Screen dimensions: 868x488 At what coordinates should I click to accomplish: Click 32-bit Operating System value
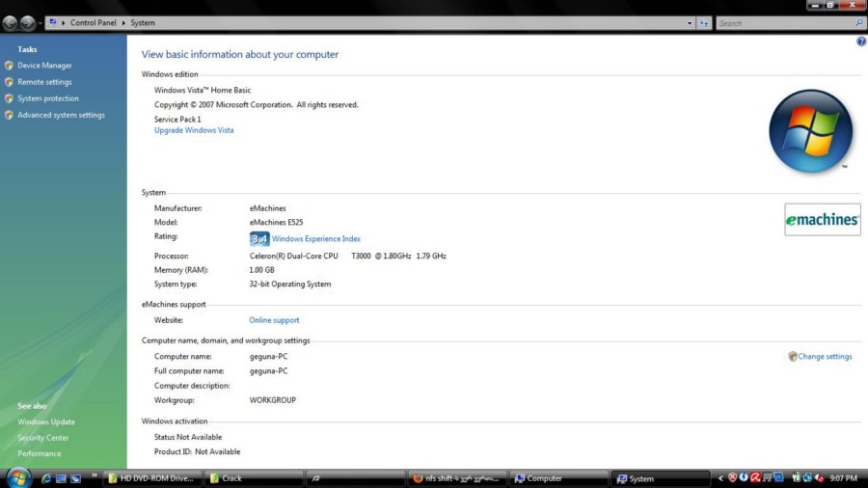point(290,284)
